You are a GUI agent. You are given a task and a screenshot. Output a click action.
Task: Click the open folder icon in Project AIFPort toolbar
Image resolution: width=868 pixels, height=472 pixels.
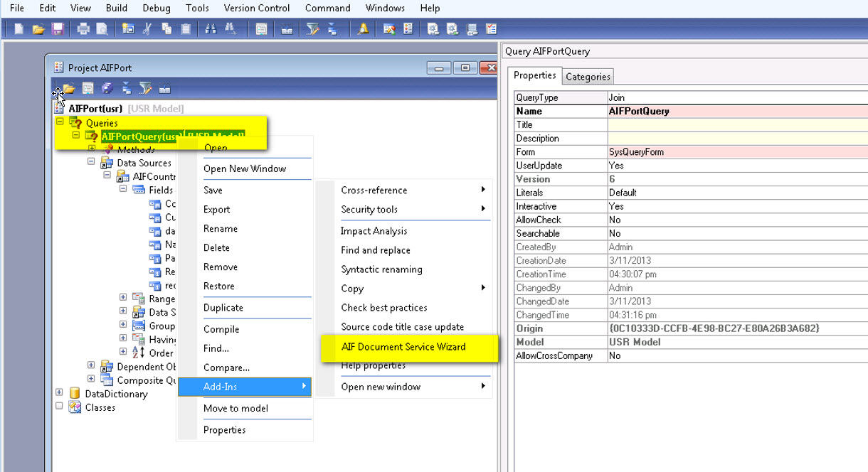[x=68, y=87]
